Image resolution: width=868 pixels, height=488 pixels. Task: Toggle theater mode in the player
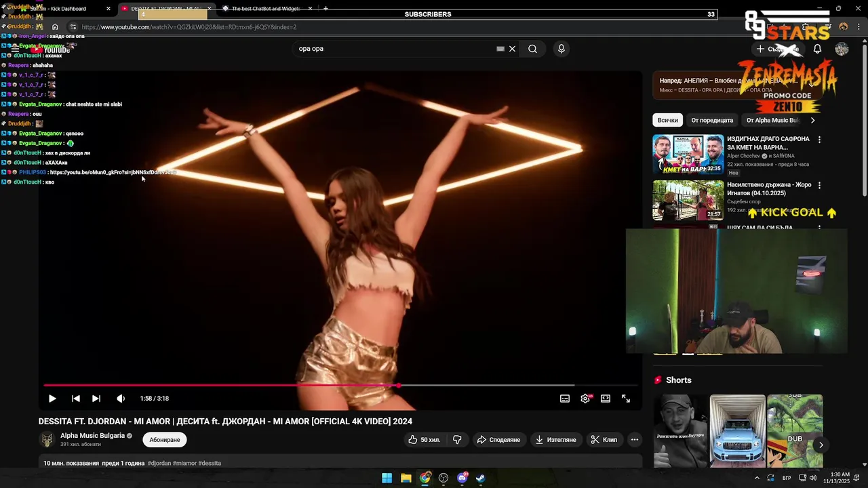click(x=606, y=399)
